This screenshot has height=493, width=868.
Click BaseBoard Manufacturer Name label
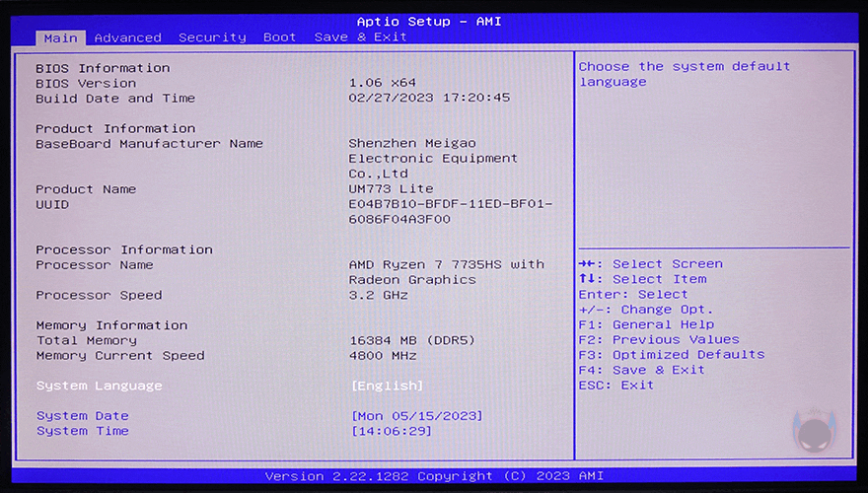149,143
